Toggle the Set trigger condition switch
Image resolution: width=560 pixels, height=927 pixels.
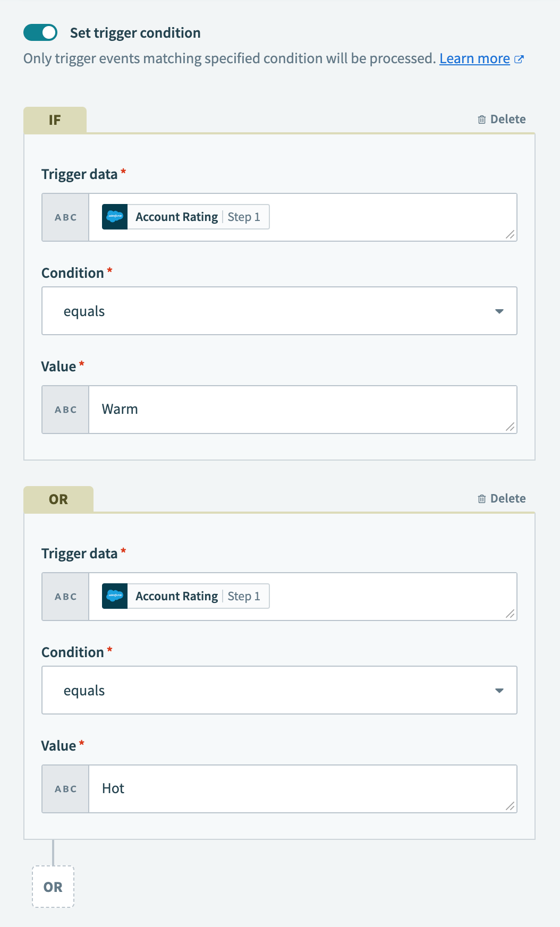[40, 32]
